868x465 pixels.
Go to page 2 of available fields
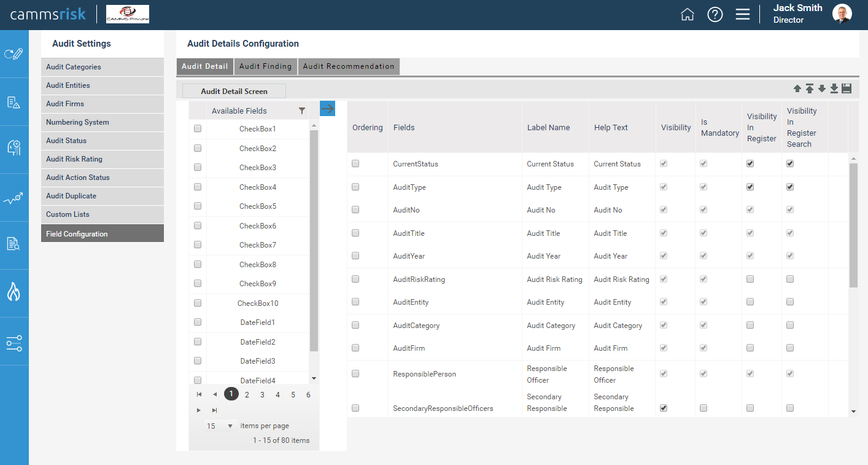pos(247,394)
